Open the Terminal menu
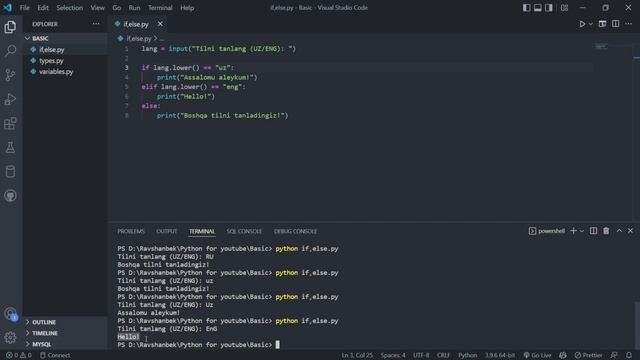This screenshot has width=640, height=360. coord(160,8)
